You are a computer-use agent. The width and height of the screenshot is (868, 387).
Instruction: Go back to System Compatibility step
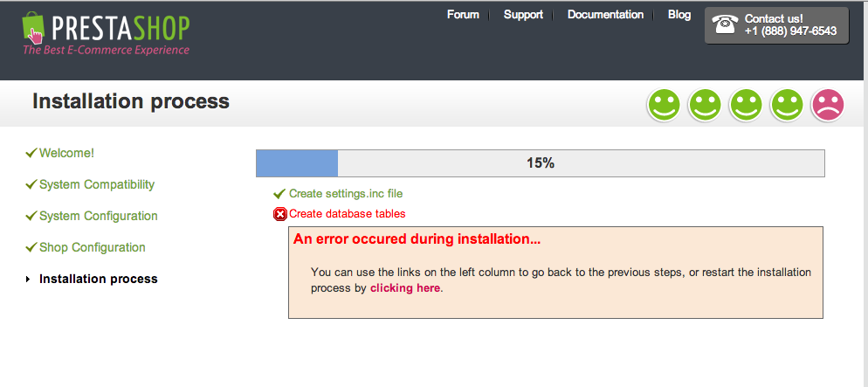pos(97,184)
